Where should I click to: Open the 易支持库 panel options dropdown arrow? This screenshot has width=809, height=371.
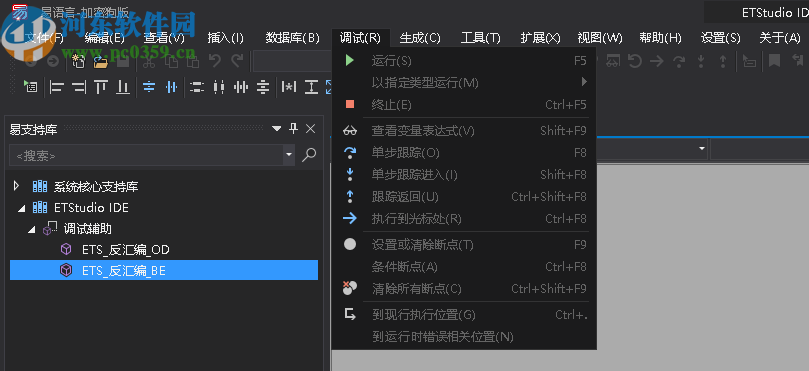point(277,128)
